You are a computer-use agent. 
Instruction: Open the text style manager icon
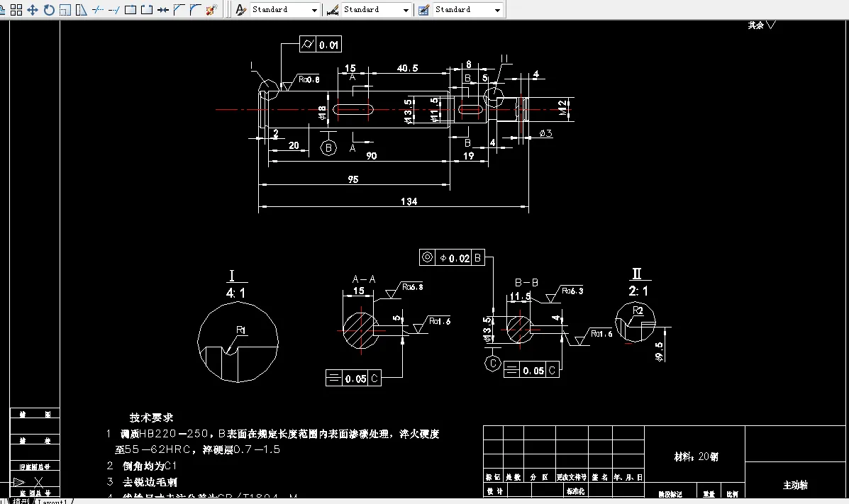pos(240,9)
